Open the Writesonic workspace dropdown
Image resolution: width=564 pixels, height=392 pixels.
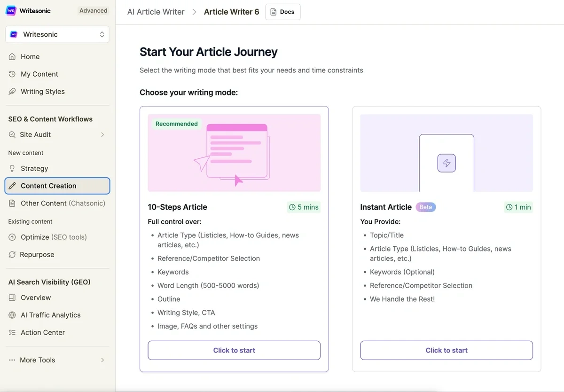click(57, 34)
